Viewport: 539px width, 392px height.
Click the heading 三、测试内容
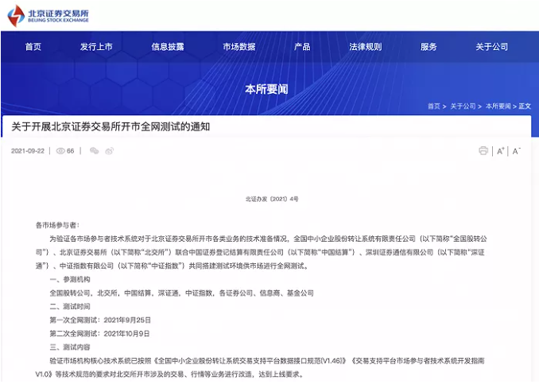pos(70,347)
